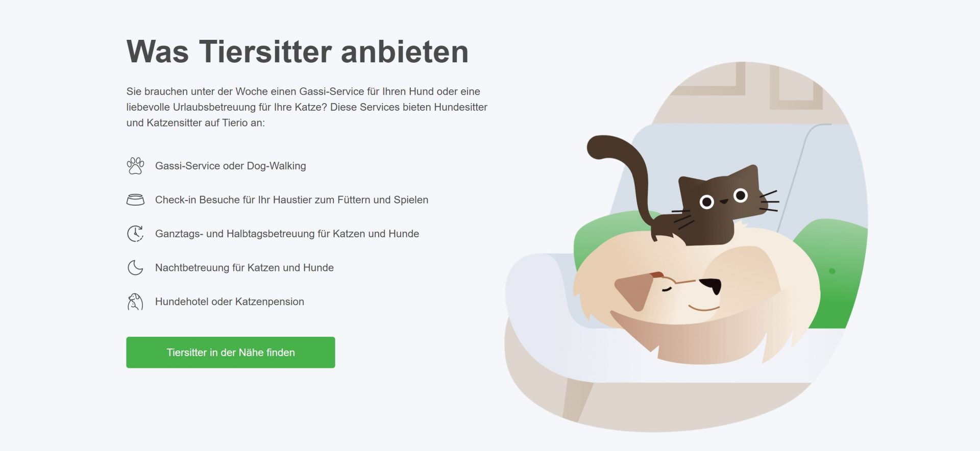Click the sleeping dog's black nose

point(711,285)
